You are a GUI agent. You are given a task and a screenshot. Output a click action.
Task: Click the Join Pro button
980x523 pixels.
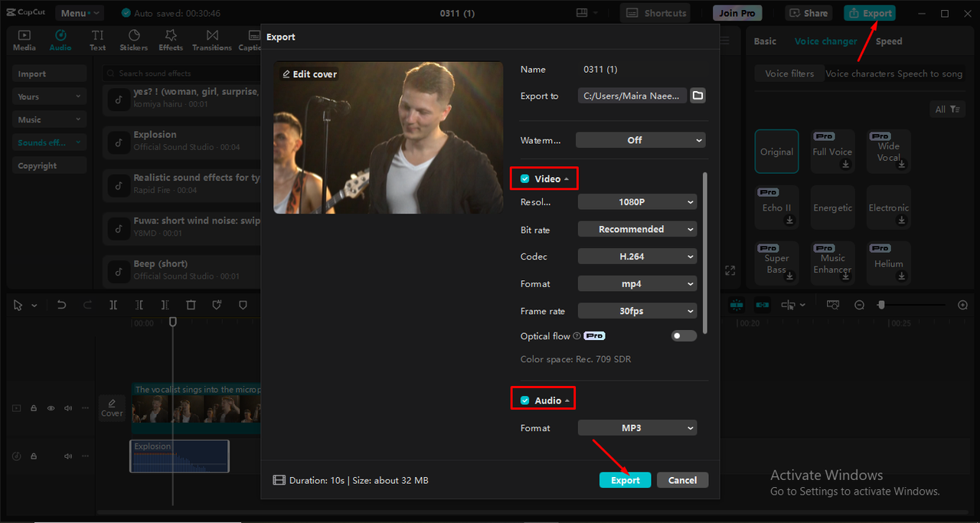click(x=737, y=13)
